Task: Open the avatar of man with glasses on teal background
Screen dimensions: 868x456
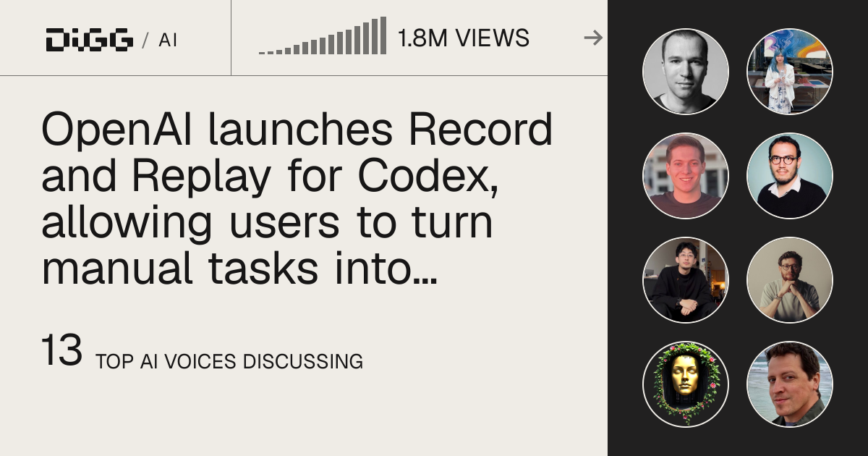Action: (790, 176)
